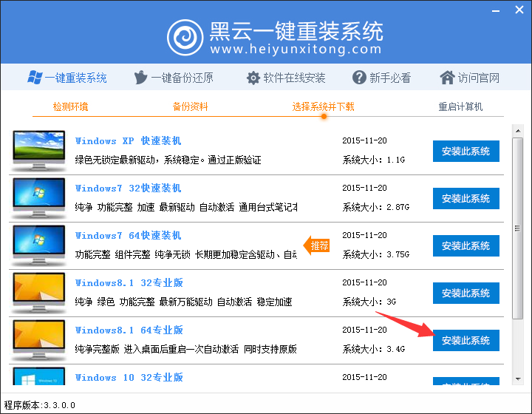Open the 一键备份还原 tab
This screenshot has width=532, height=414.
point(174,78)
